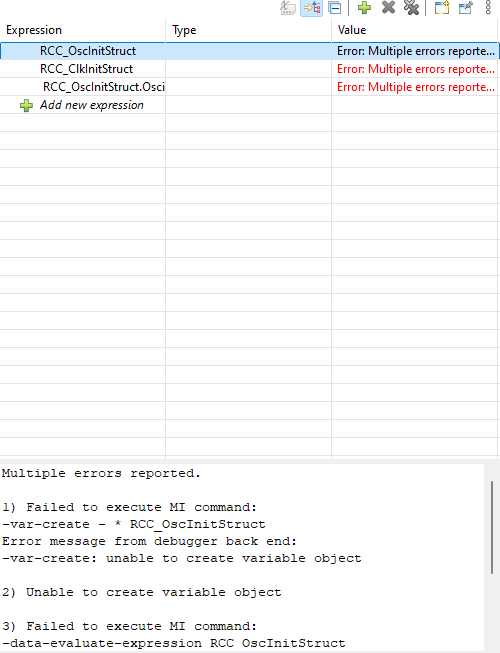The image size is (500, 653).
Task: Open the View Menu three-dots button
Action: [x=488, y=7]
